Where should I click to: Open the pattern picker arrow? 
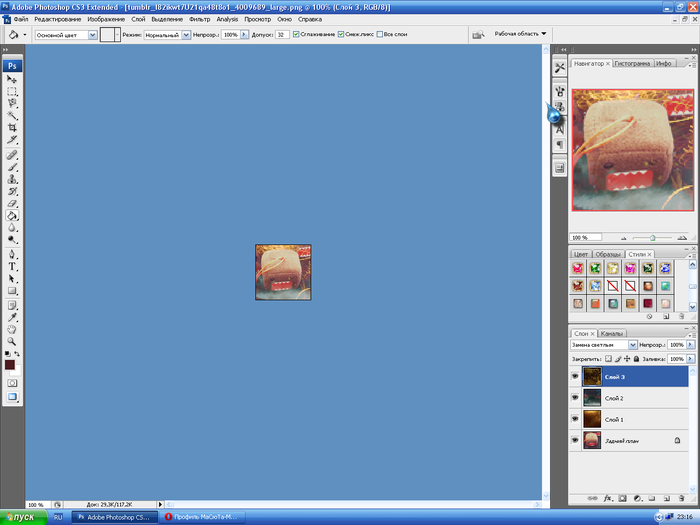[117, 34]
